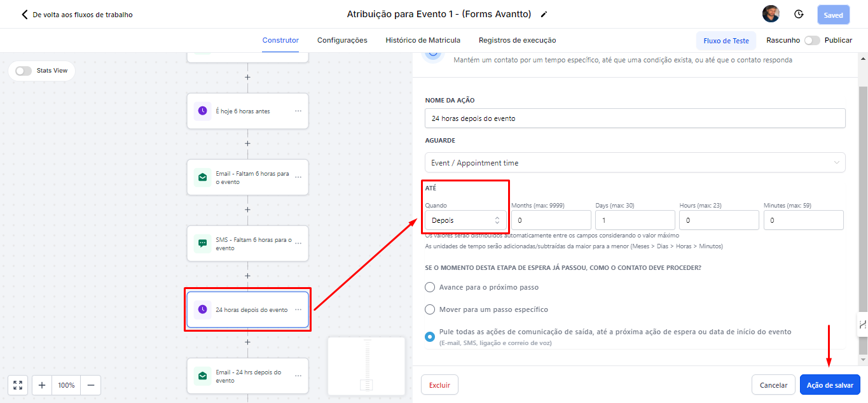Open three-dot menu on SMS step
The width and height of the screenshot is (868, 403).
pyautogui.click(x=298, y=243)
